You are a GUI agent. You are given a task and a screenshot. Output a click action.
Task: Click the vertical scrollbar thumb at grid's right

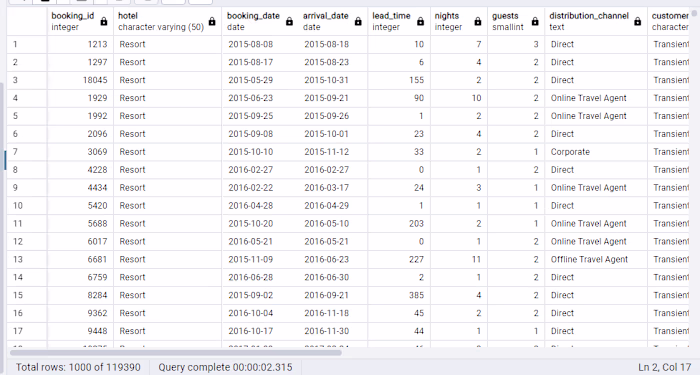coord(695,13)
